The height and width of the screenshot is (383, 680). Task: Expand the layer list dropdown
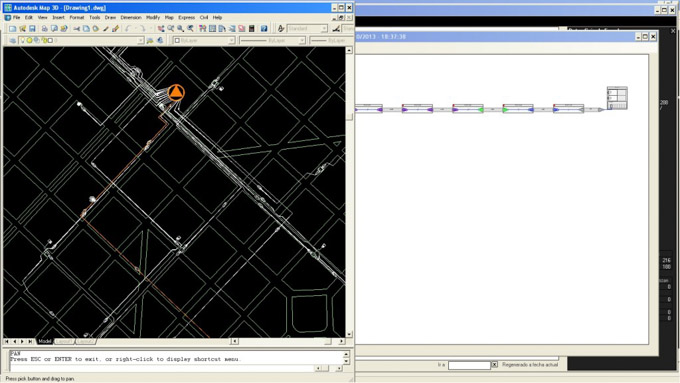click(x=140, y=40)
